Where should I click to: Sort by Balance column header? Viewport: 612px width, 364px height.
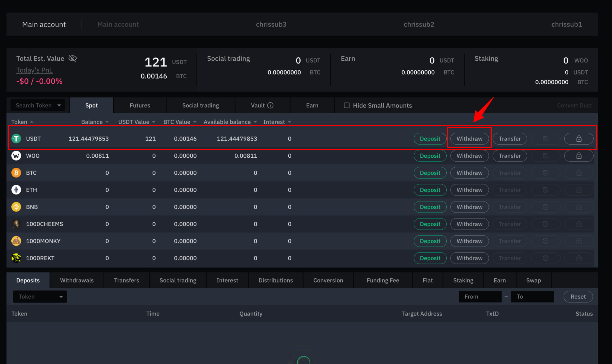[95, 122]
